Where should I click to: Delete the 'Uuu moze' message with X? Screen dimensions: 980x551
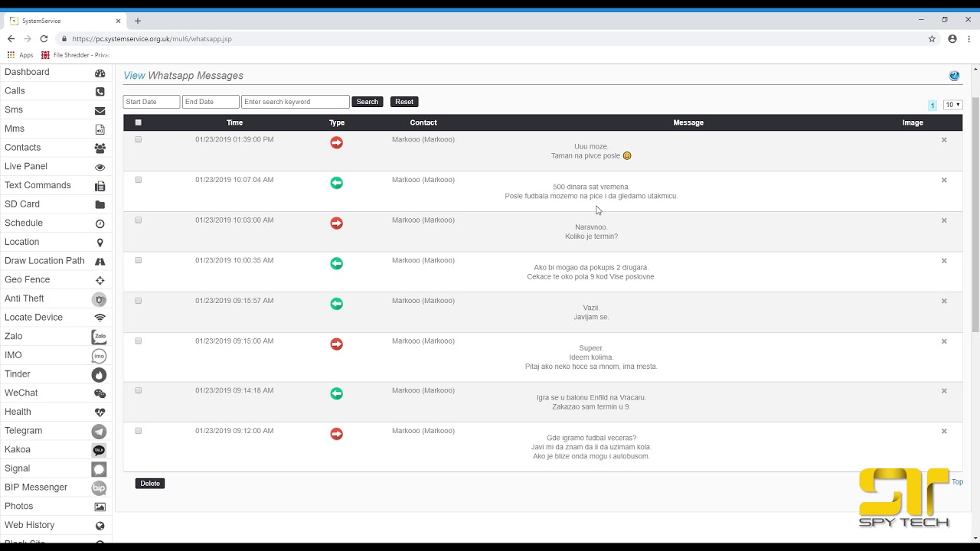click(944, 140)
